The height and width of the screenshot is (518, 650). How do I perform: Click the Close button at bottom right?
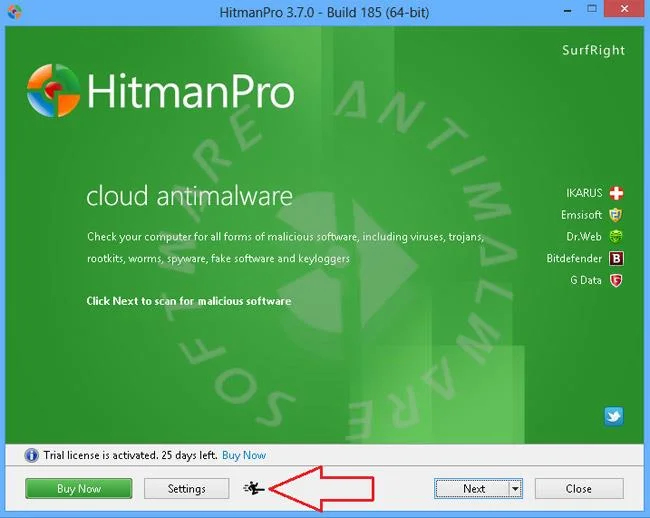(x=579, y=489)
